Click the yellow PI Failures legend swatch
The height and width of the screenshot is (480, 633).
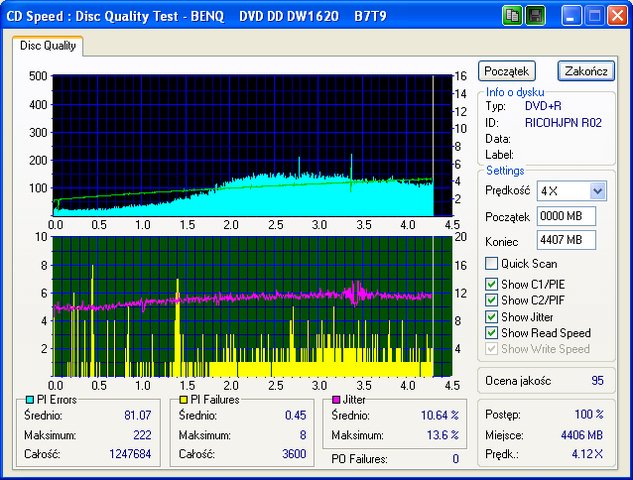coord(183,400)
